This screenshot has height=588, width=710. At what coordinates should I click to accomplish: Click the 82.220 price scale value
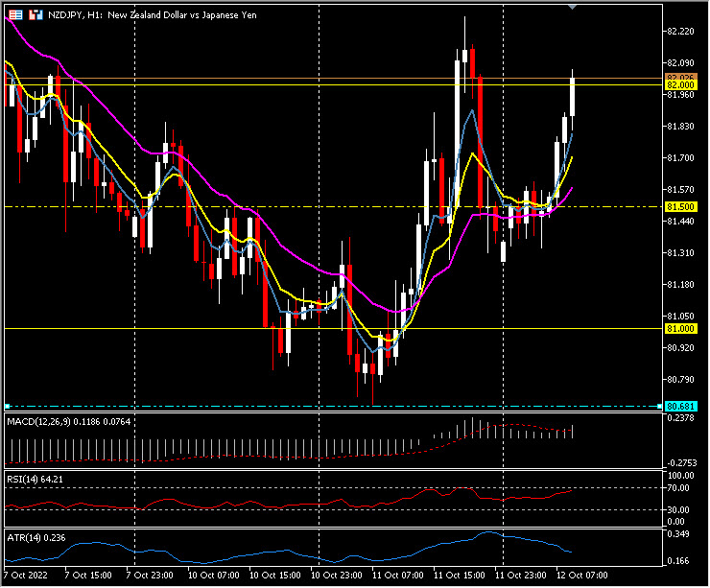point(679,32)
